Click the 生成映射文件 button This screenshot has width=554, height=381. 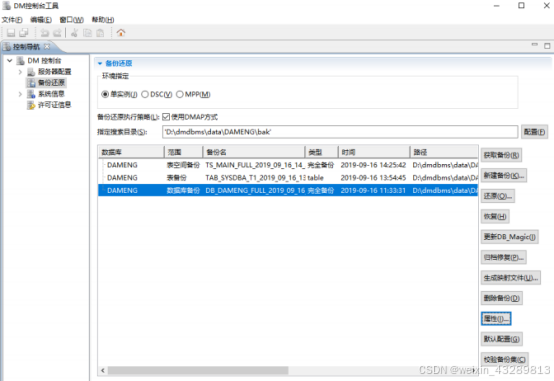(511, 278)
